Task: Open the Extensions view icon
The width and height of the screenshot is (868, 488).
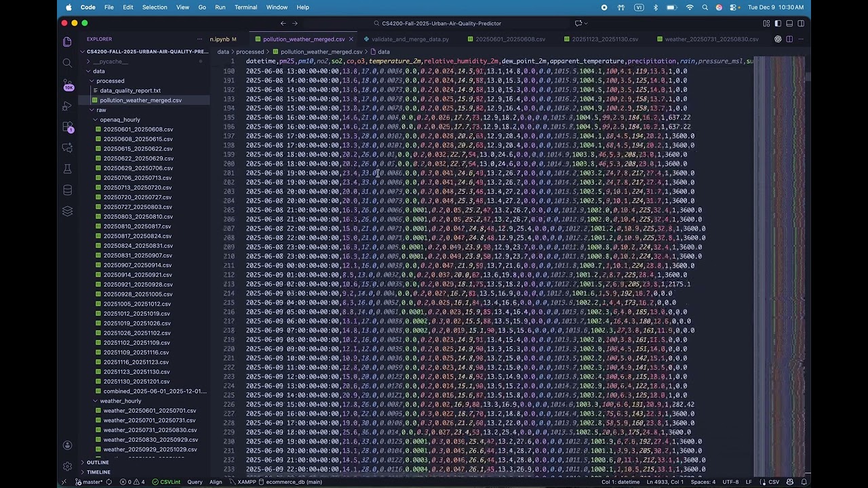Action: 67,127
